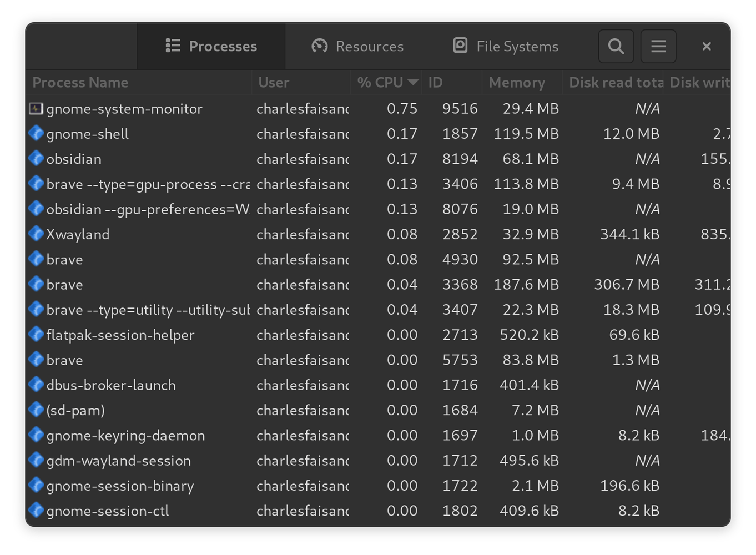The image size is (756, 555).
Task: Click the Xwayland process icon
Action: point(36,234)
